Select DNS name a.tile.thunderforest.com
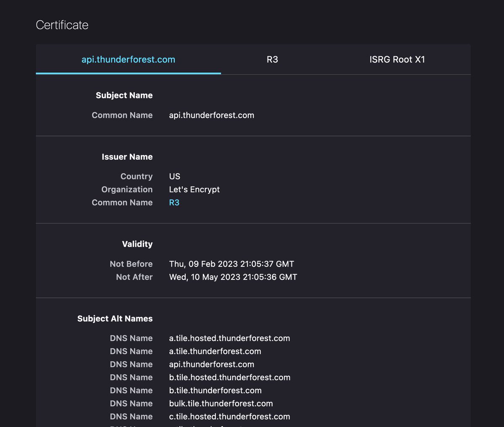Viewport: 504px width, 427px height. (215, 351)
